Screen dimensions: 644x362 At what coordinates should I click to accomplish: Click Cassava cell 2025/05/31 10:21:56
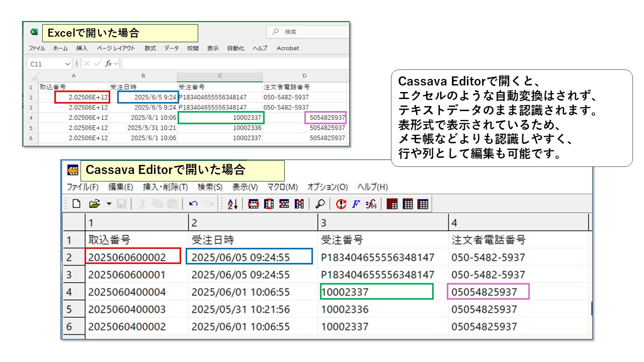pos(253,309)
